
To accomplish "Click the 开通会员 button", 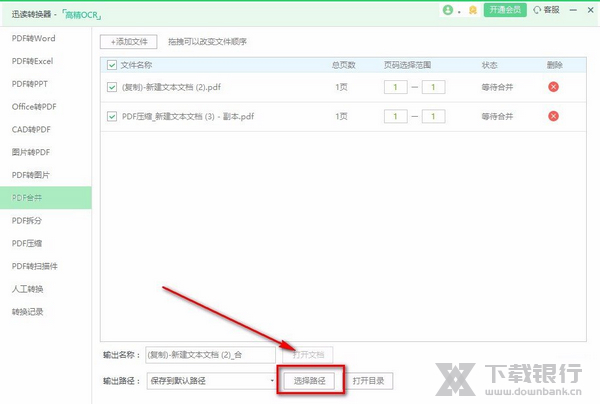I will click(505, 10).
